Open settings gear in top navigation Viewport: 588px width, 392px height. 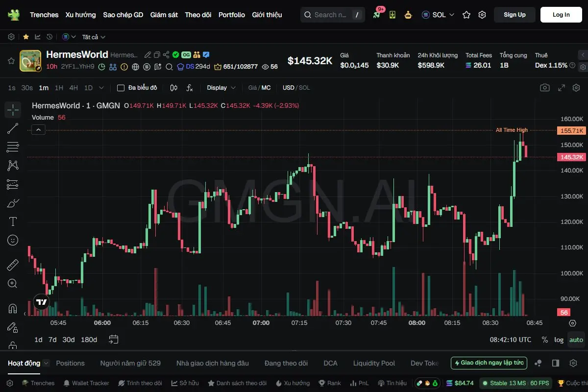coord(482,15)
